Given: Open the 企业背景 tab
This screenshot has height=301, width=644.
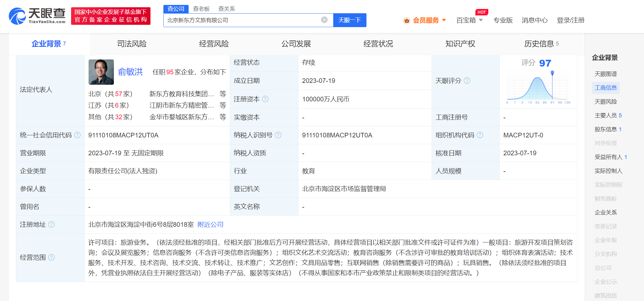Looking at the screenshot, I should coord(49,44).
